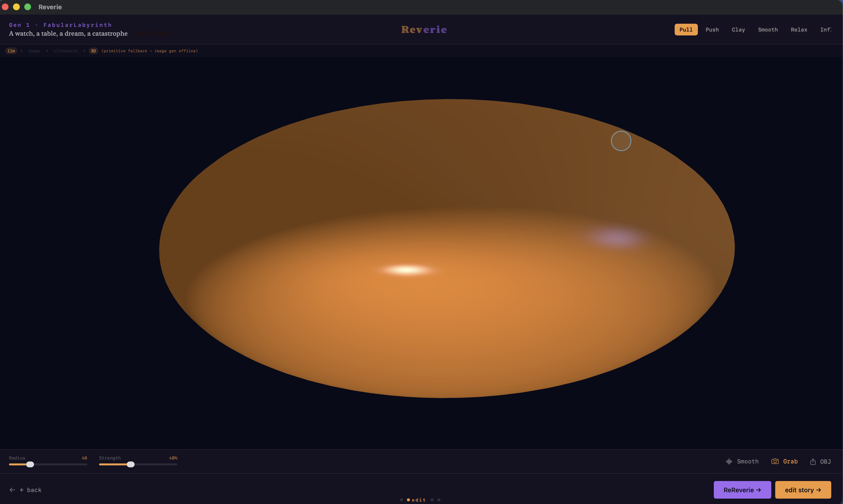Click the edit story button
The height and width of the screenshot is (504, 843).
803,490
